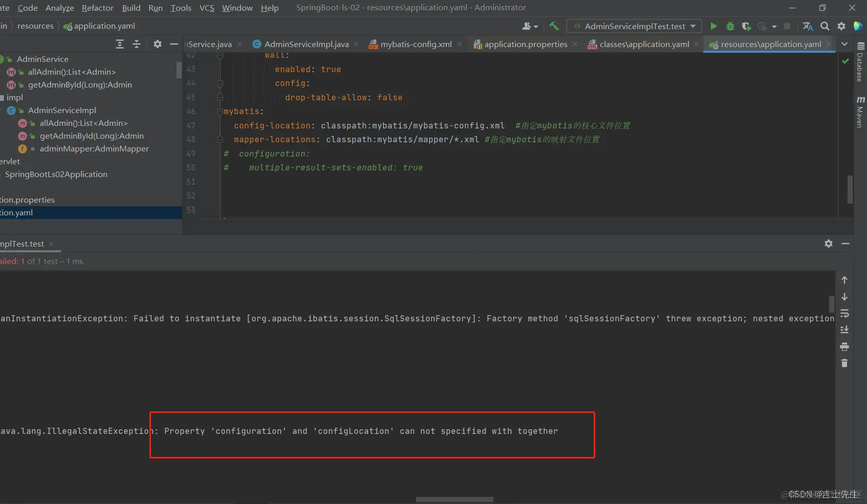Open the Maven tool window
This screenshot has height=504, width=867.
pyautogui.click(x=860, y=112)
